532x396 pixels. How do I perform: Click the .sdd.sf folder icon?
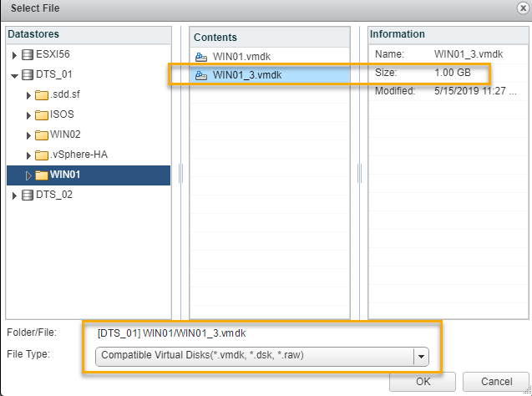pos(42,95)
